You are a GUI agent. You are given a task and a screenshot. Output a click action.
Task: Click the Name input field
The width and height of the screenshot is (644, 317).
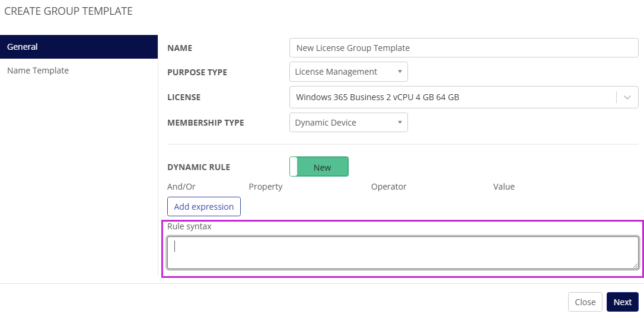(x=463, y=48)
